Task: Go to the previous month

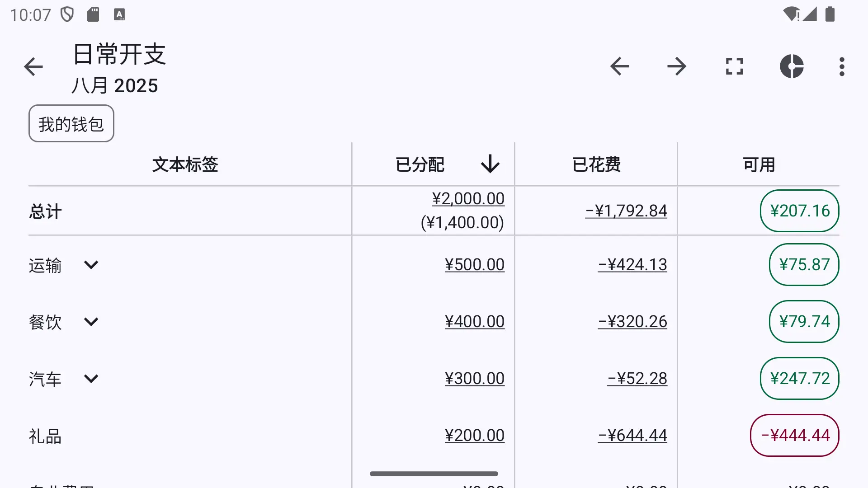Action: (619, 66)
